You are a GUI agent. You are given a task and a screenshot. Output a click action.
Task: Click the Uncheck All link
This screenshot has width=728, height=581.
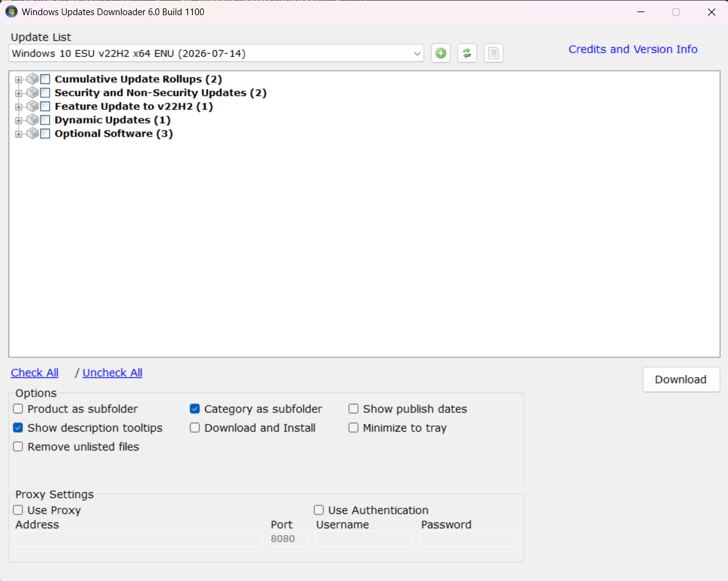[112, 372]
